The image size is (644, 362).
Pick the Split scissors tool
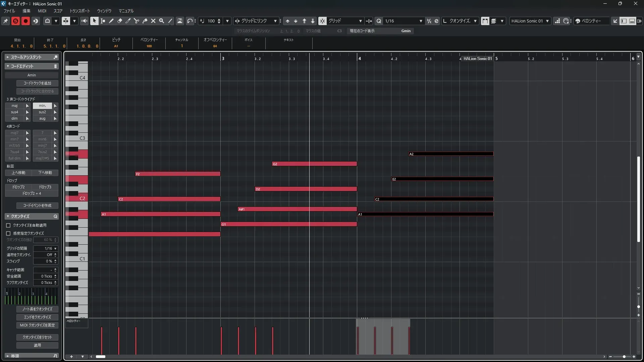[136, 21]
